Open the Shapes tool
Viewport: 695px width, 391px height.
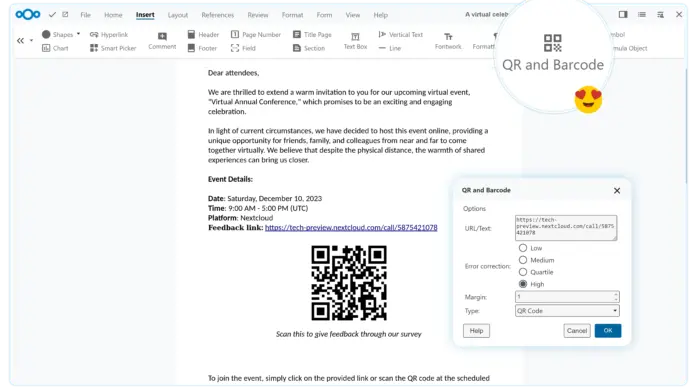[x=58, y=34]
